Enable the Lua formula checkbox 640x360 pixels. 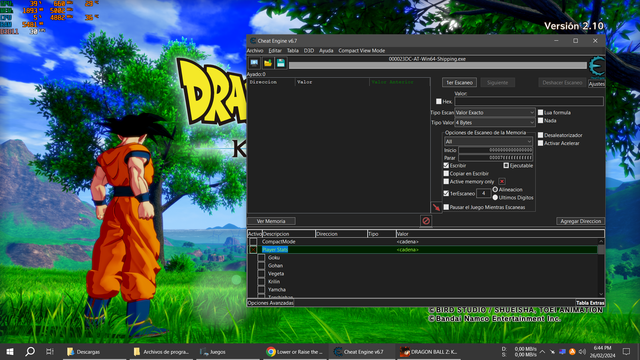pyautogui.click(x=540, y=112)
